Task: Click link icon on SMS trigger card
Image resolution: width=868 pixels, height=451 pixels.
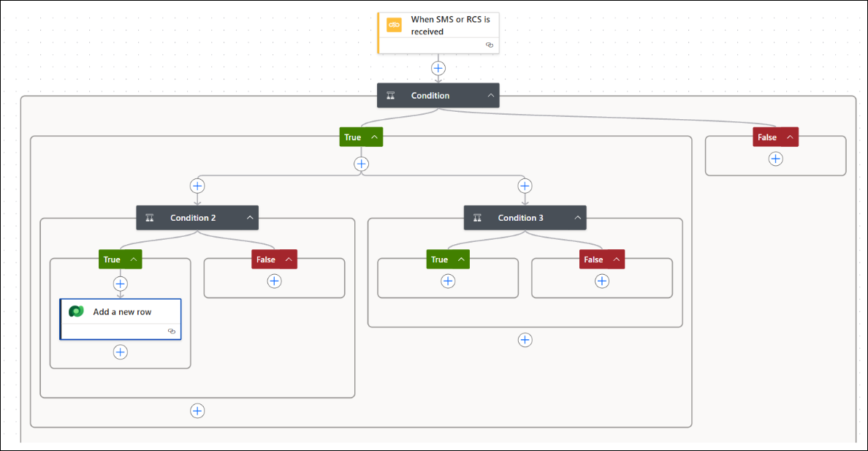Action: pos(490,45)
